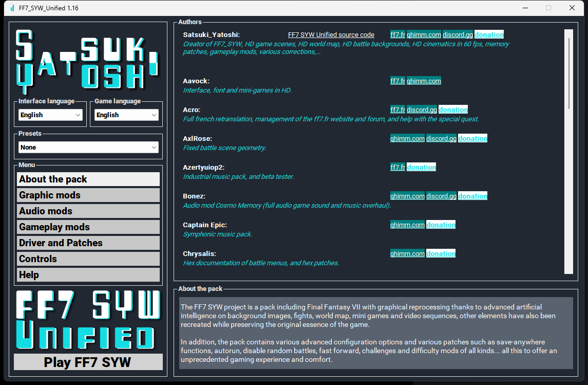Click the Satsuki Yatoshi logo image
588x385 pixels.
pyautogui.click(x=88, y=61)
